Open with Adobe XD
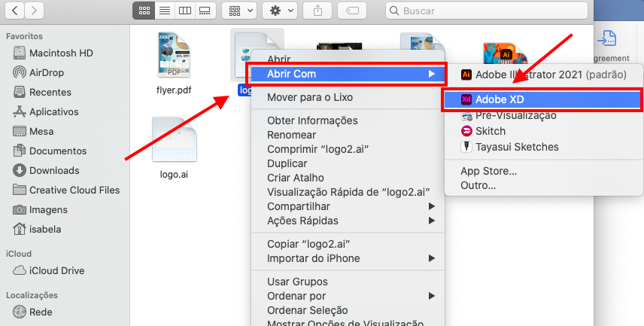This screenshot has width=644, height=326. point(544,99)
